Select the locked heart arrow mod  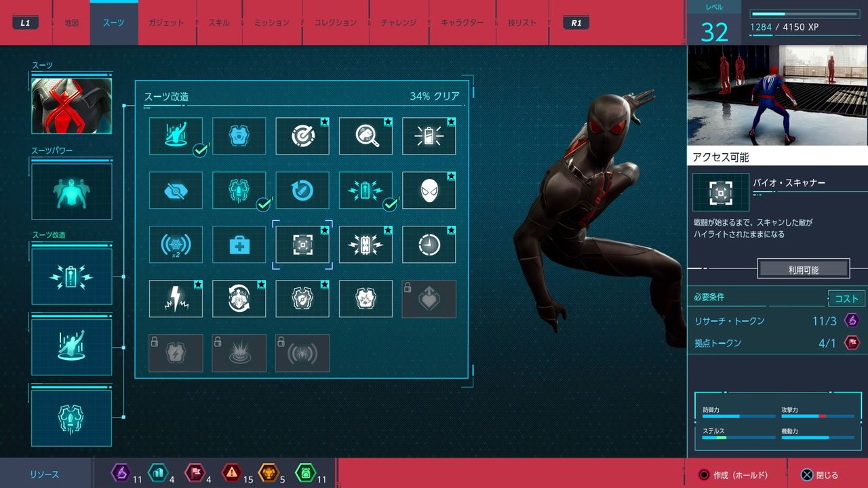click(x=429, y=299)
